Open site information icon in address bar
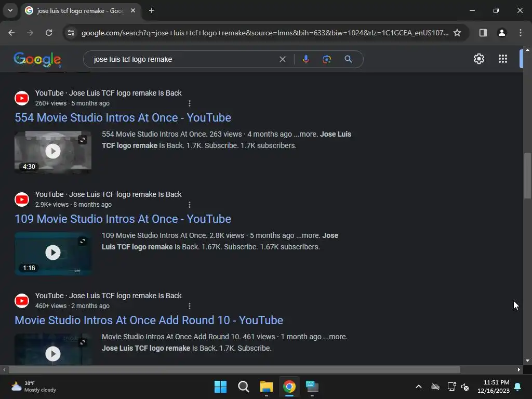 pyautogui.click(x=71, y=33)
